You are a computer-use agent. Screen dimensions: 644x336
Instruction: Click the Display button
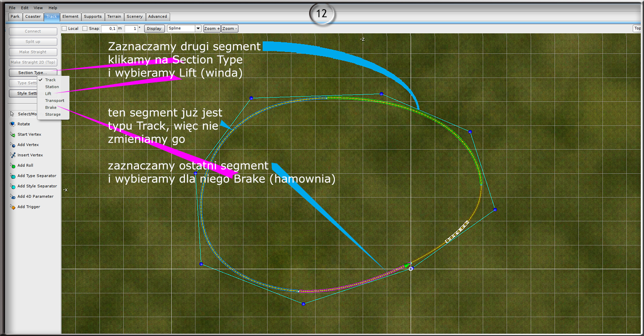(154, 28)
